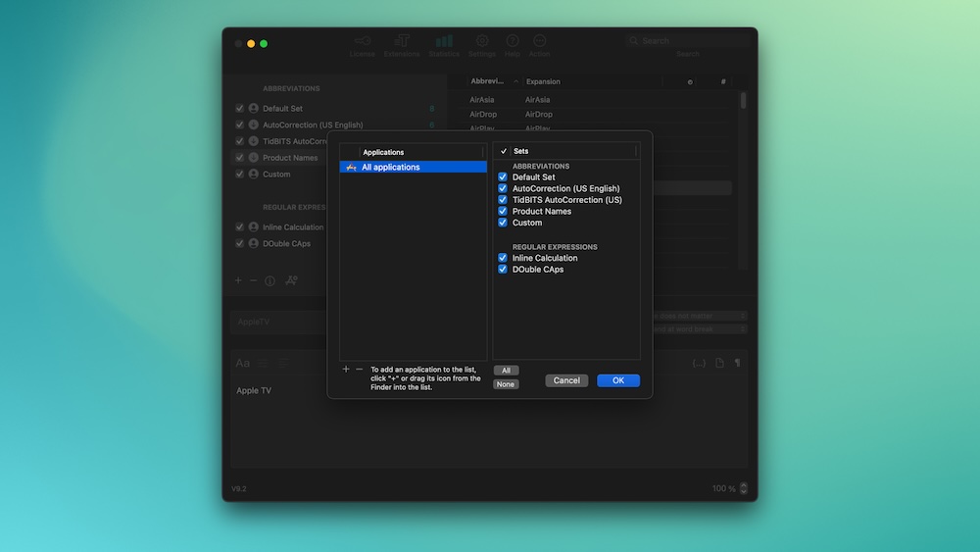Uncheck AutoCorrection (US English) in Sets dialog
The width and height of the screenshot is (980, 552).
tap(503, 188)
